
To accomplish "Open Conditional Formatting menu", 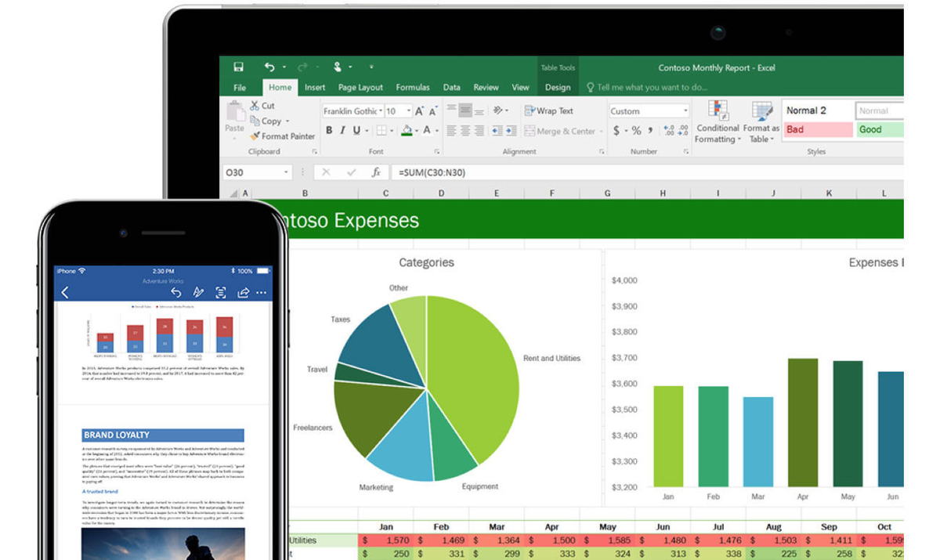I will tap(718, 122).
